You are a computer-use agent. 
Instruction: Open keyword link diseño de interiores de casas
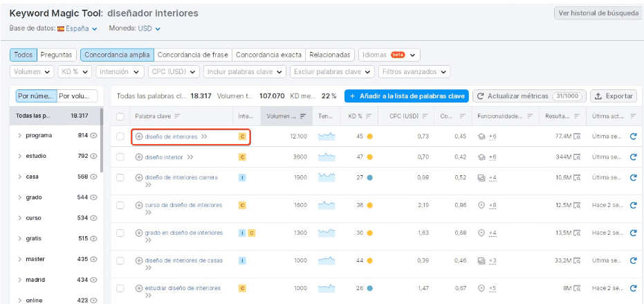coord(183,260)
